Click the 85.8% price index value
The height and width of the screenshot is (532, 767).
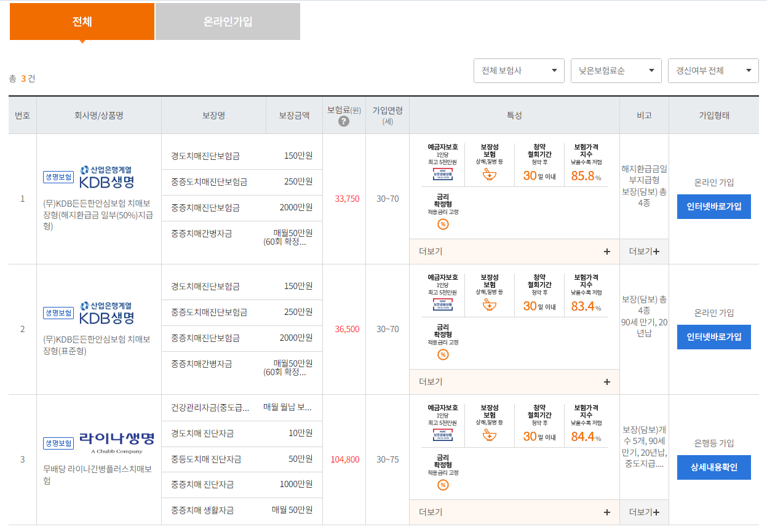click(586, 176)
